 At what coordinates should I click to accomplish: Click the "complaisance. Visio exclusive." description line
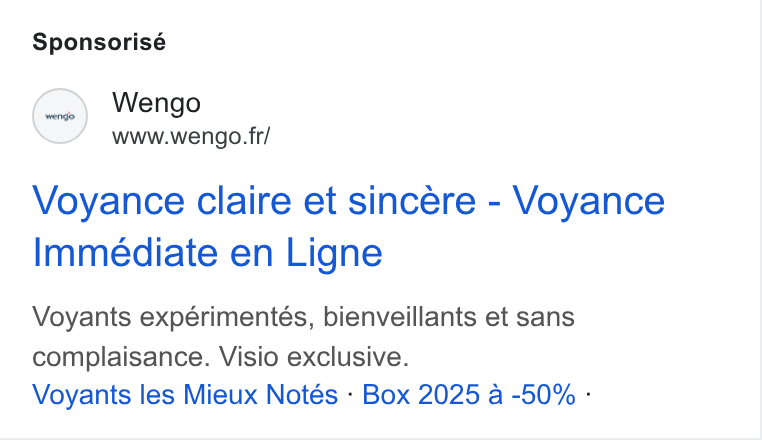pos(221,357)
